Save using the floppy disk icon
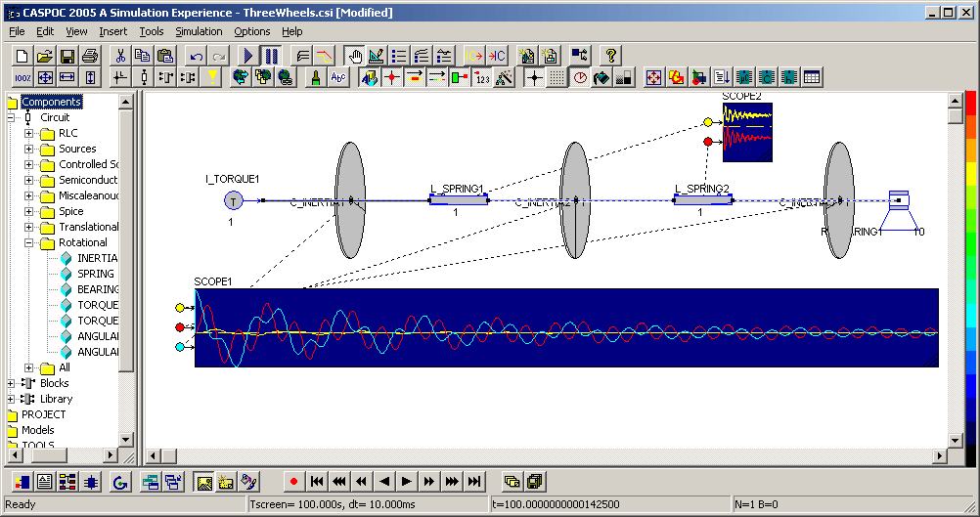 67,56
